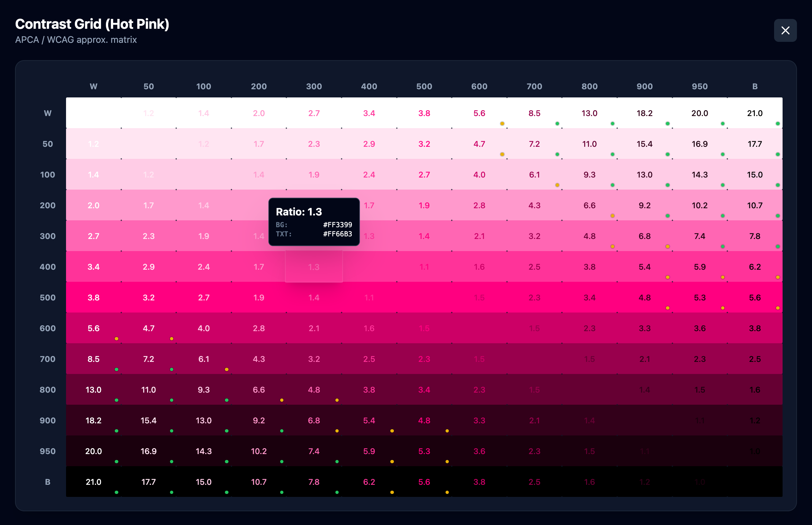Viewport: 812px width, 525px height.
Task: Click the 7.8 cell in row 300
Action: click(754, 236)
